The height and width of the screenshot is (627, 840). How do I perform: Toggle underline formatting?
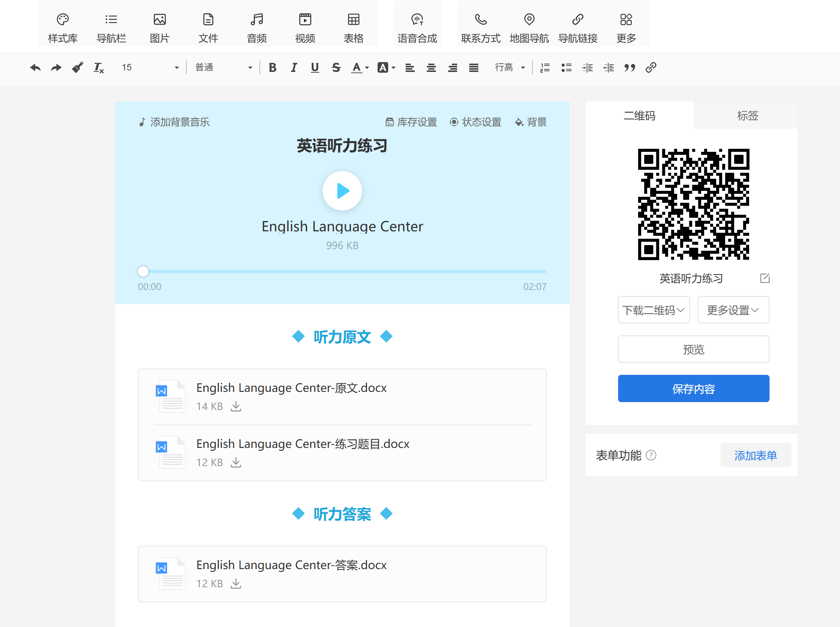click(x=314, y=67)
